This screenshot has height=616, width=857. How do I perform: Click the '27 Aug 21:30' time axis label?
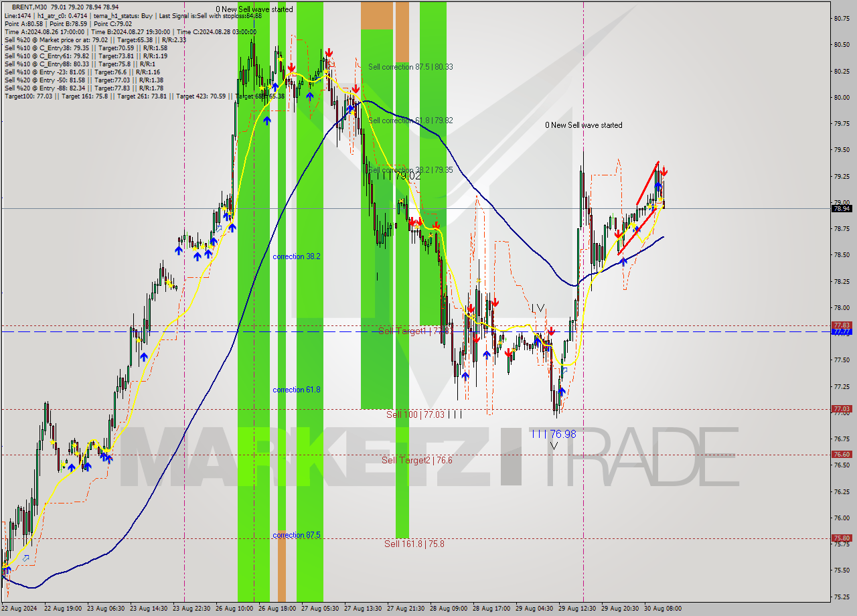tap(406, 609)
